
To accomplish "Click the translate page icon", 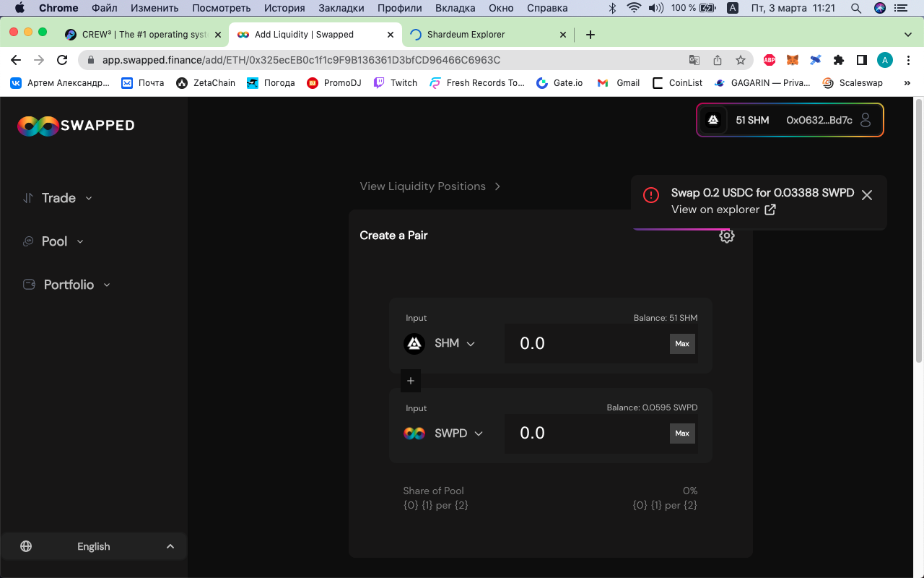I will pyautogui.click(x=694, y=61).
